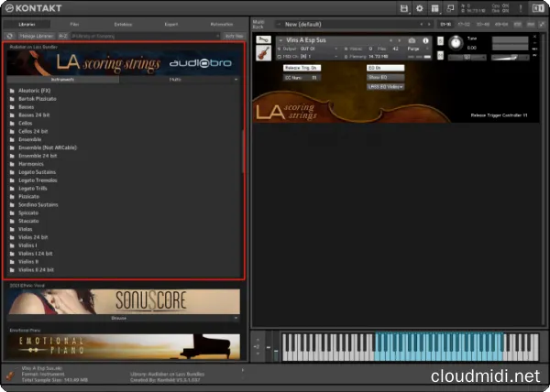Open the workspace layout icon
The height and width of the screenshot is (392, 550).
(x=434, y=8)
